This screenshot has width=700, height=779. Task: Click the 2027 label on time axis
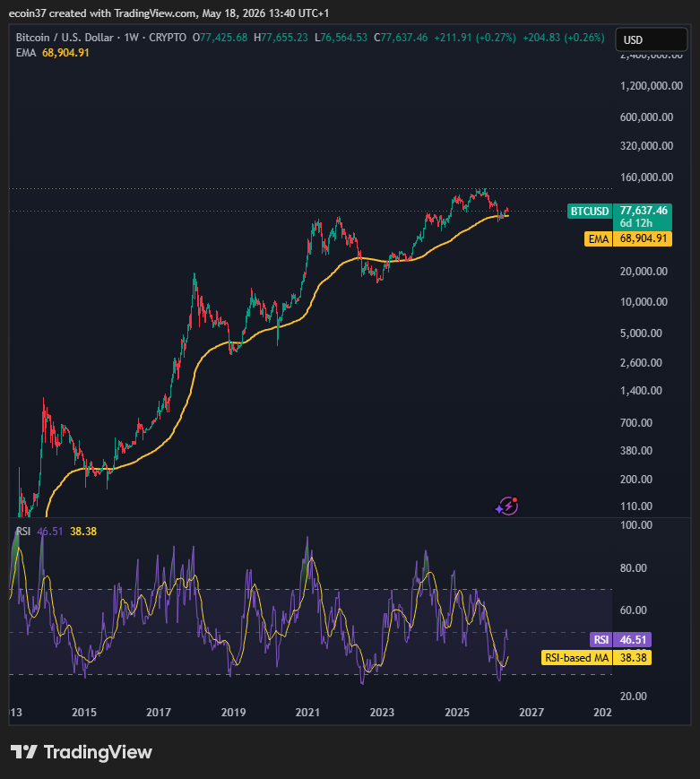(x=531, y=712)
